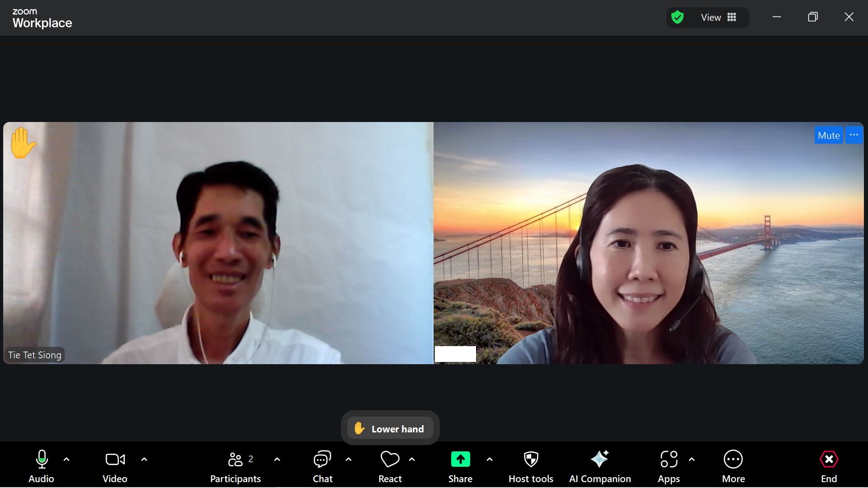Click the Lower hand button
The width and height of the screenshot is (868, 488).
[x=390, y=428]
